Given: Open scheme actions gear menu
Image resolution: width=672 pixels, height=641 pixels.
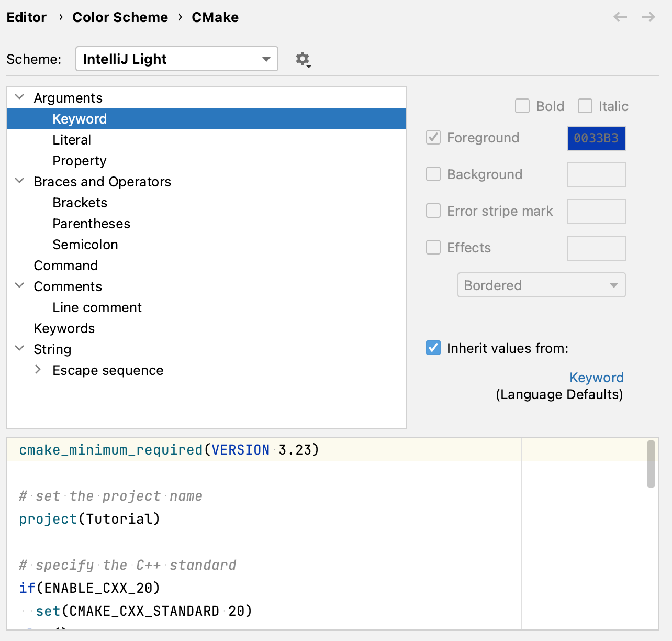Looking at the screenshot, I should (x=304, y=60).
